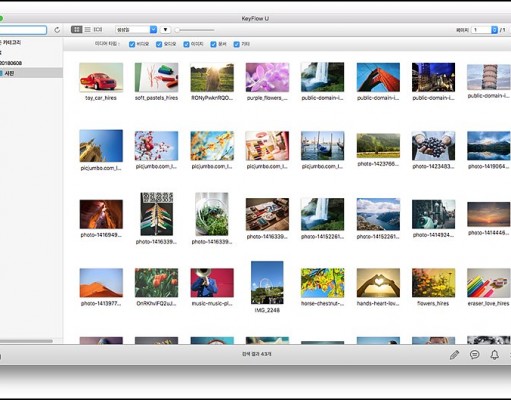Screen dimensions: 511x400
Task: Select the night city skyline thumbnail
Action: 433,77
